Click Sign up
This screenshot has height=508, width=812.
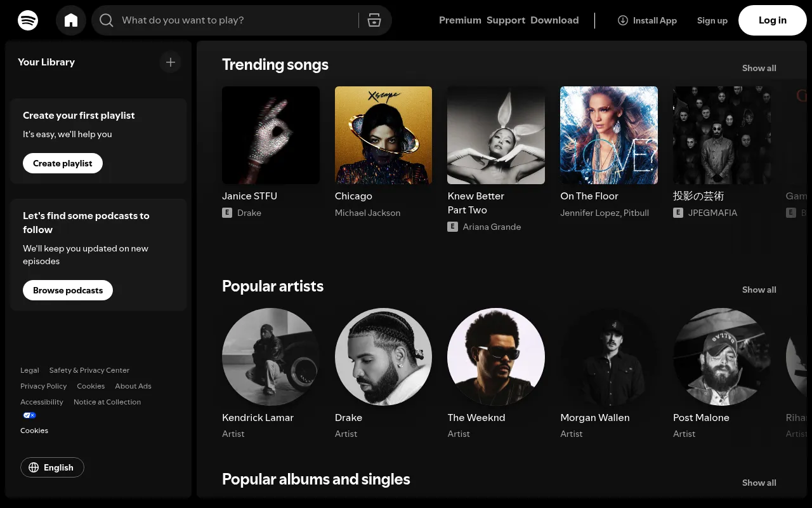tap(712, 20)
